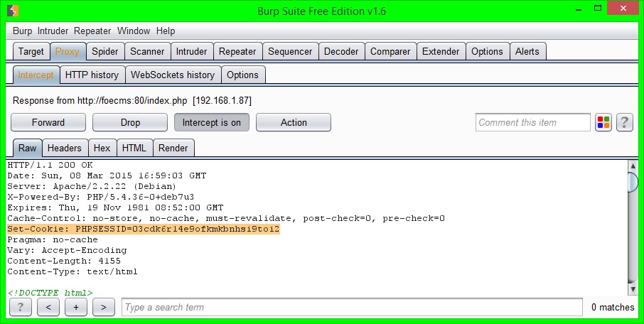Minimize the Burp Suite window

pyautogui.click(x=579, y=9)
